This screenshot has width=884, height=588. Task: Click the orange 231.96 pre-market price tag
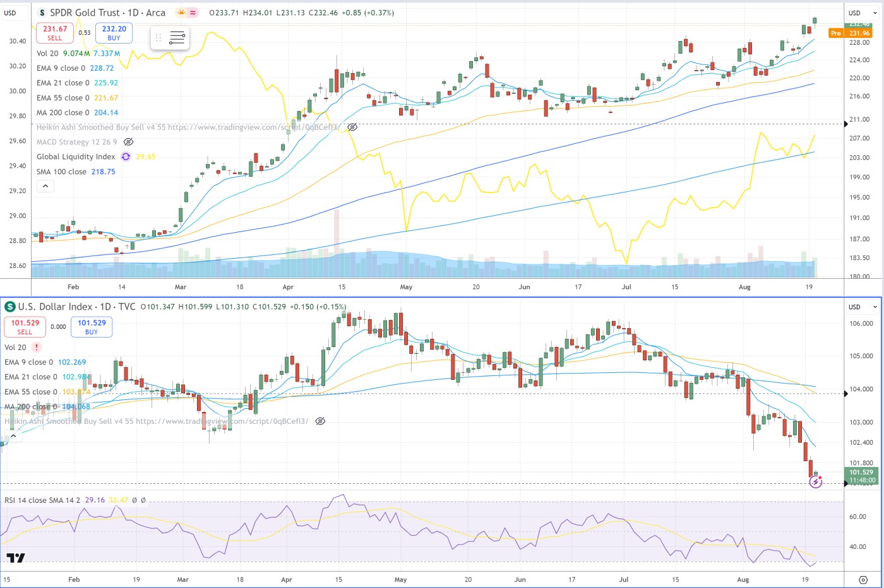point(859,33)
